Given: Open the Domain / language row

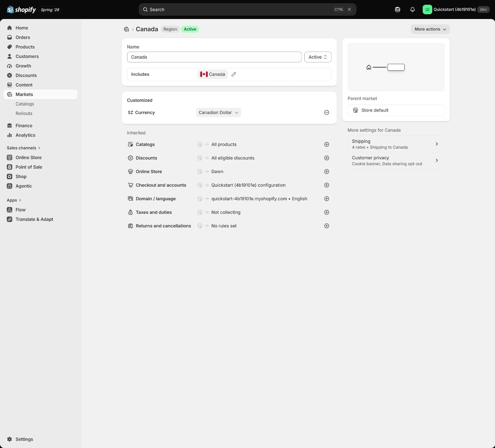Looking at the screenshot, I should 229,199.
